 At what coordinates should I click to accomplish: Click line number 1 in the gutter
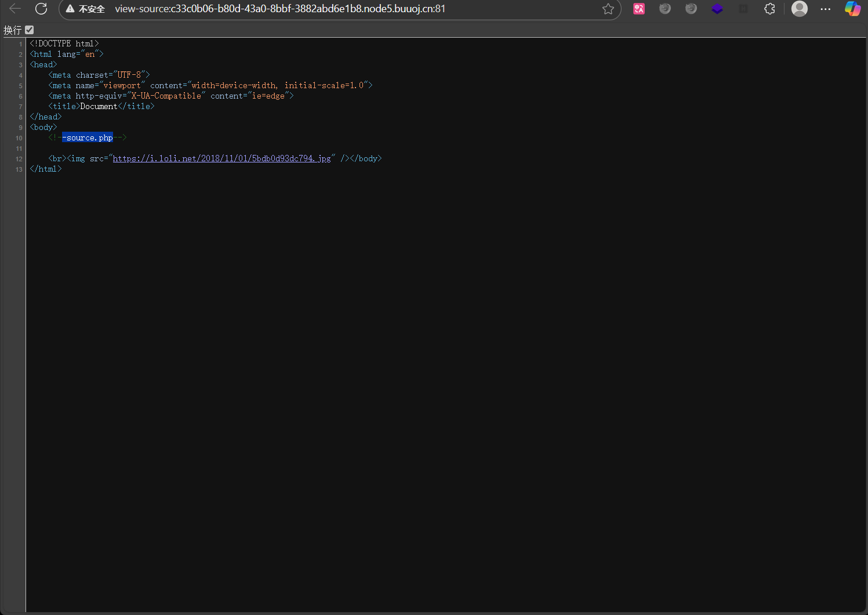tap(20, 44)
